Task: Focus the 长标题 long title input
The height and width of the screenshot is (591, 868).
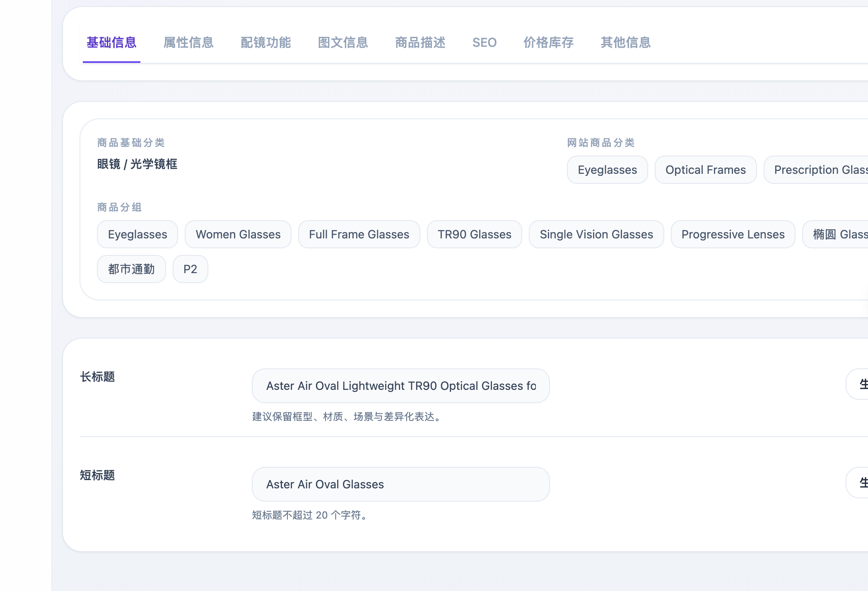Action: (x=401, y=386)
